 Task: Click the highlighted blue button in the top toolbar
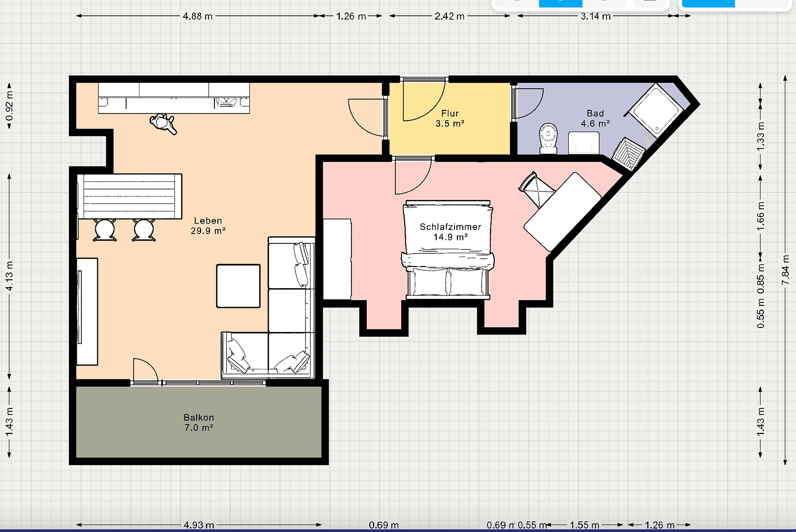560,3
